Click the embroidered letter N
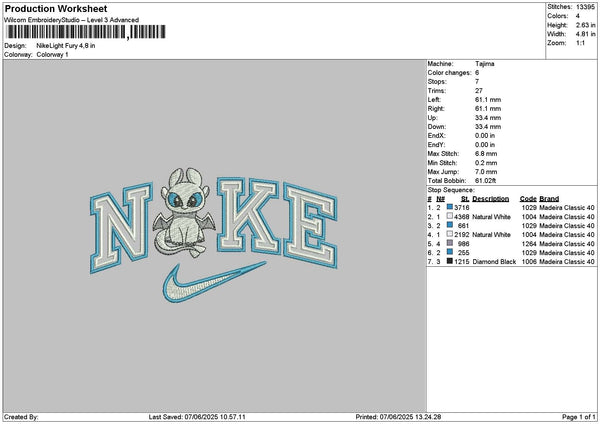600x424 pixels. tap(120, 227)
